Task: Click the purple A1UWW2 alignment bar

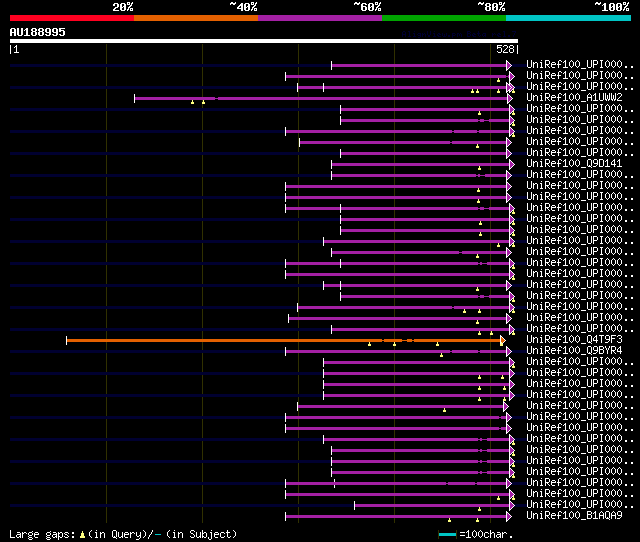Action: 321,98
